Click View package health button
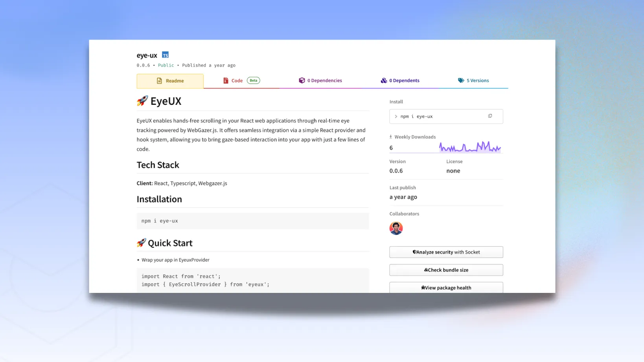644x362 pixels. [x=446, y=287]
